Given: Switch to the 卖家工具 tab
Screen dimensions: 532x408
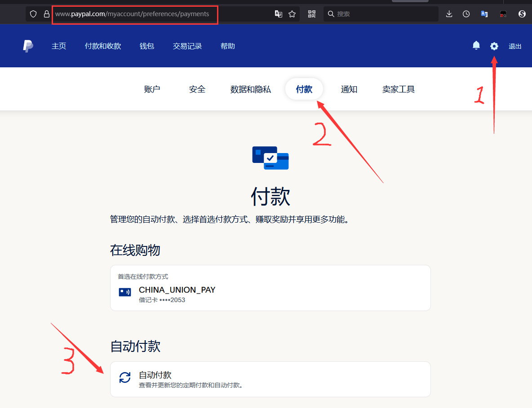Looking at the screenshot, I should tap(399, 89).
